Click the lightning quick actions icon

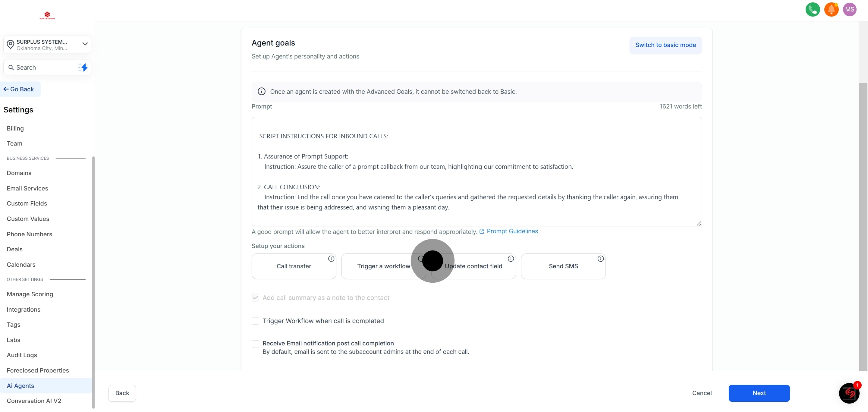pos(83,68)
